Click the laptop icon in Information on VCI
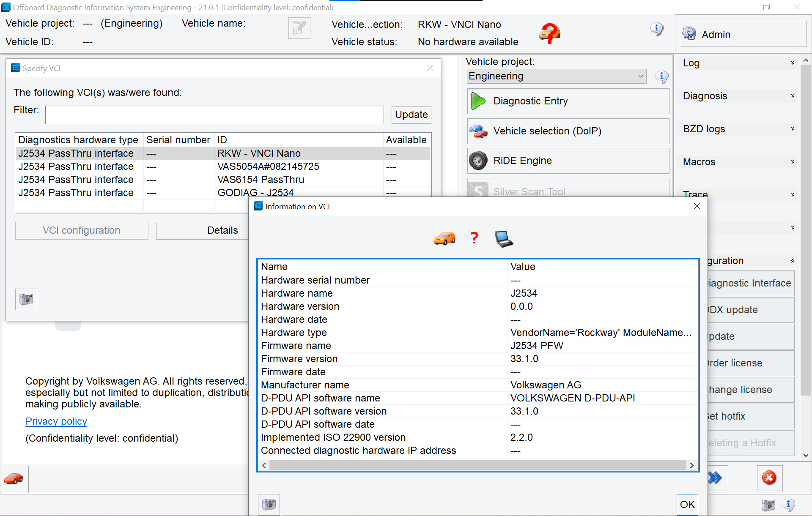The height and width of the screenshot is (516, 812). point(504,239)
